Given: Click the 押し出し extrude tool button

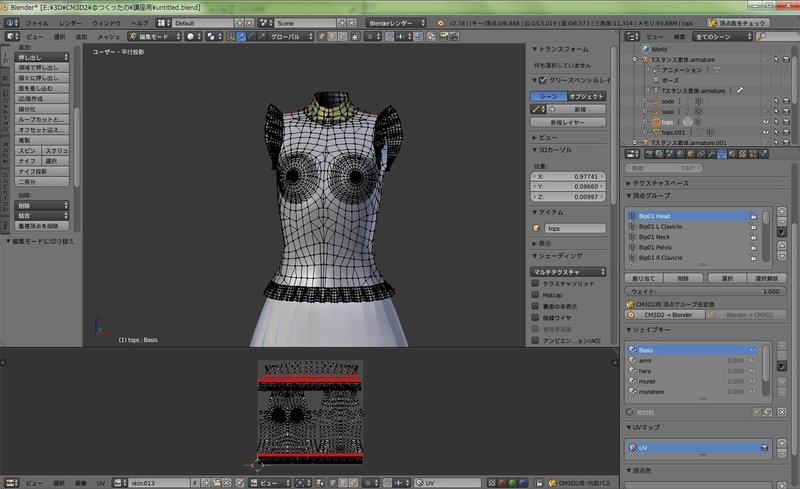Looking at the screenshot, I should pyautogui.click(x=42, y=57).
